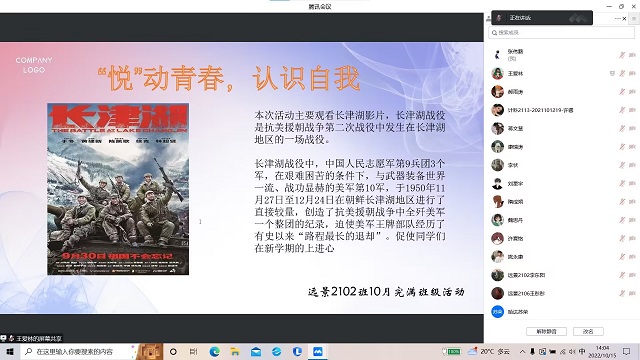Click the battery 100% indicator in tray
640x360 pixels.
452,351
